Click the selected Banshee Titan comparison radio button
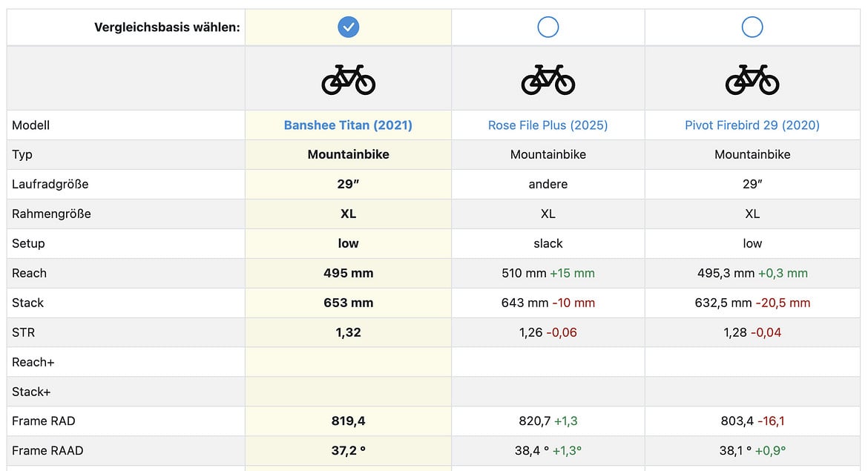The width and height of the screenshot is (868, 471). pyautogui.click(x=348, y=27)
